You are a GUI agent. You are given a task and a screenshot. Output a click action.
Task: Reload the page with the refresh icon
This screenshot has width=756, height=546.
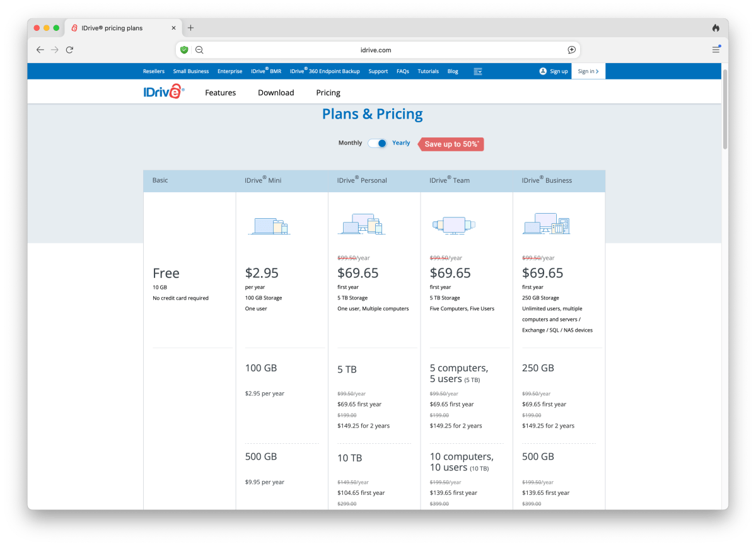(x=69, y=50)
